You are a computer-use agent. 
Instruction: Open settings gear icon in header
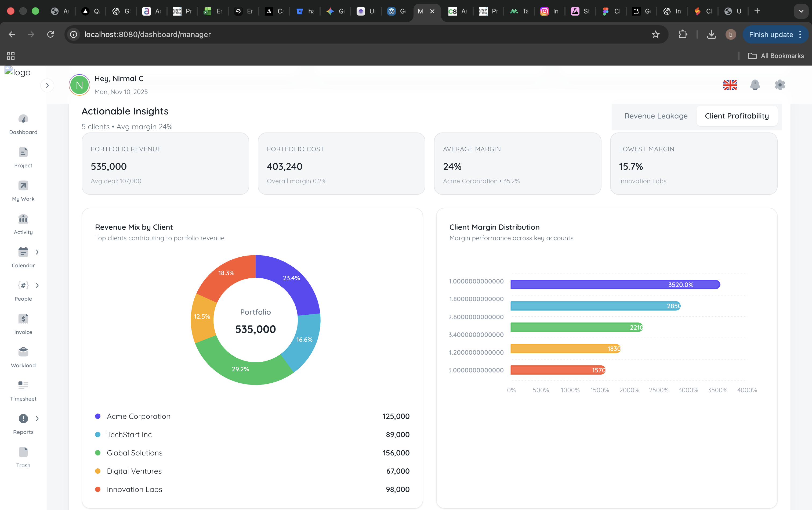pyautogui.click(x=780, y=85)
